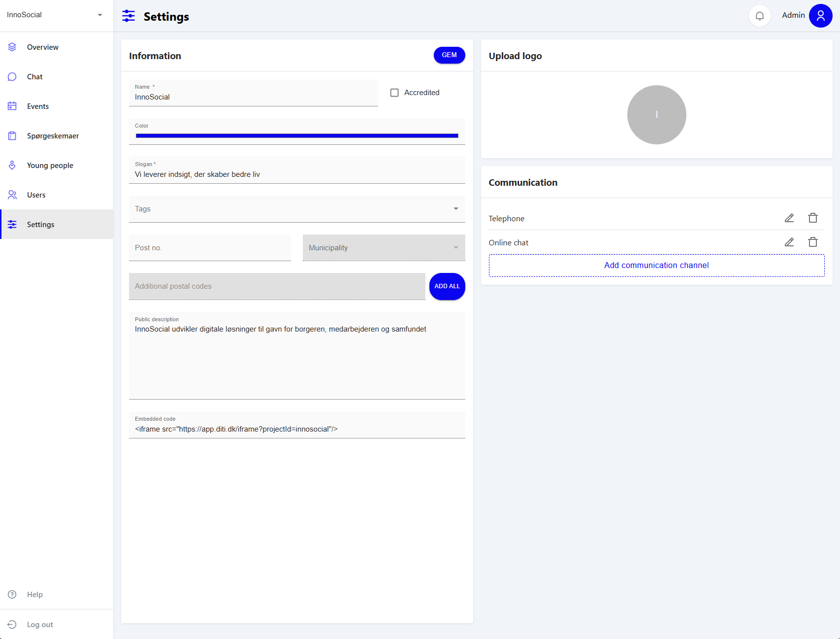Click the Telephone channel row text

(506, 218)
